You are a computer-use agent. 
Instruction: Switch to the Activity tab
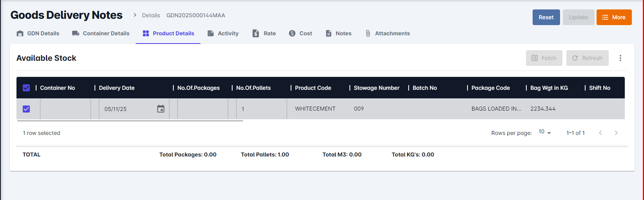coord(223,33)
